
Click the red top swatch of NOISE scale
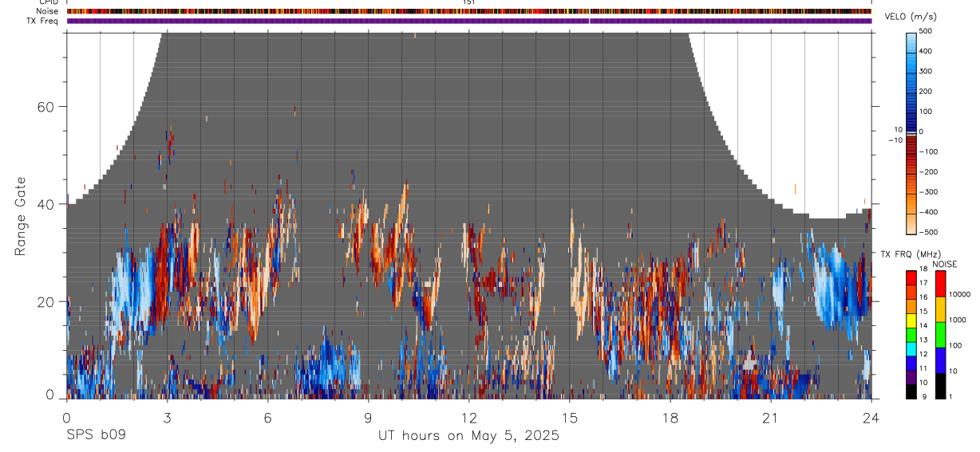940,284
